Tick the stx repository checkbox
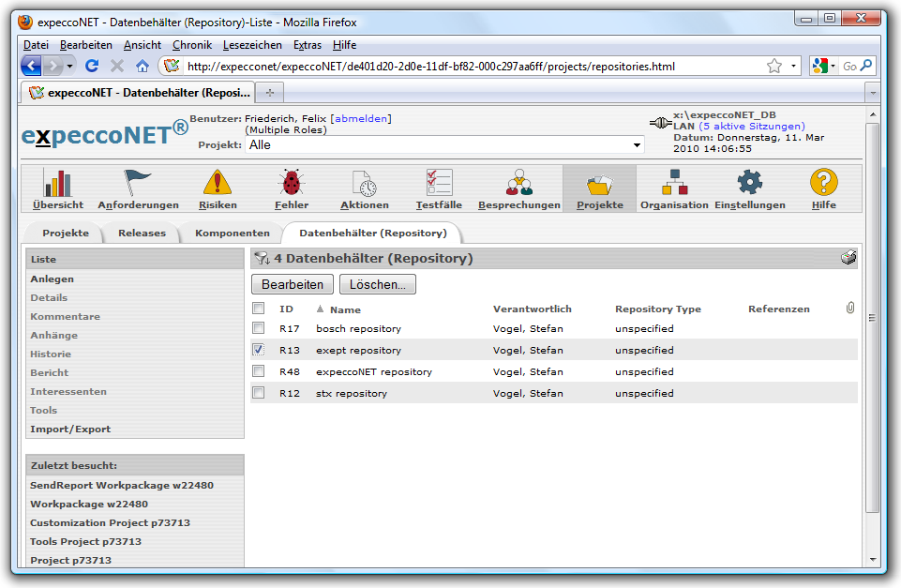The image size is (901, 588). click(259, 393)
